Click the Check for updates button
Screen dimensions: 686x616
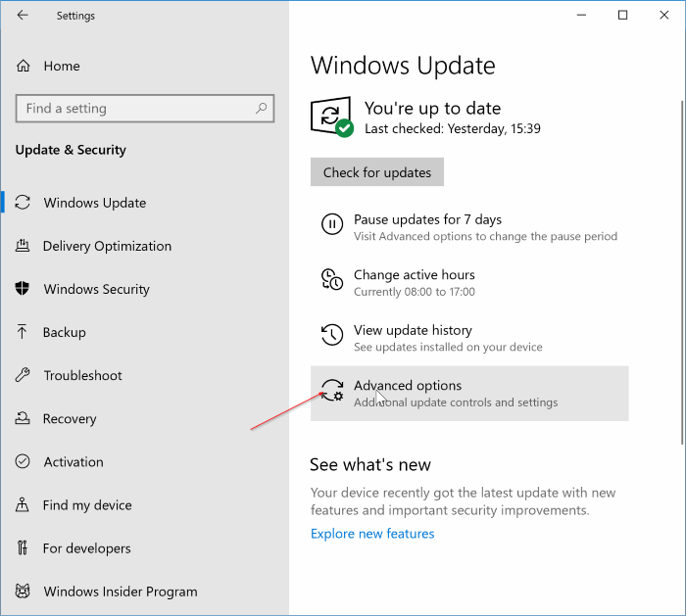click(x=377, y=171)
